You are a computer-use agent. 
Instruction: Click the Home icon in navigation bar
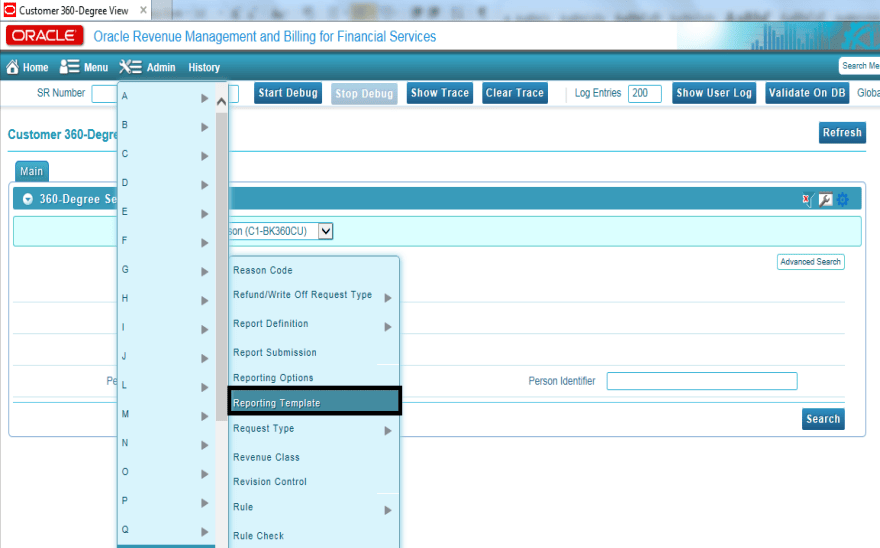click(13, 67)
